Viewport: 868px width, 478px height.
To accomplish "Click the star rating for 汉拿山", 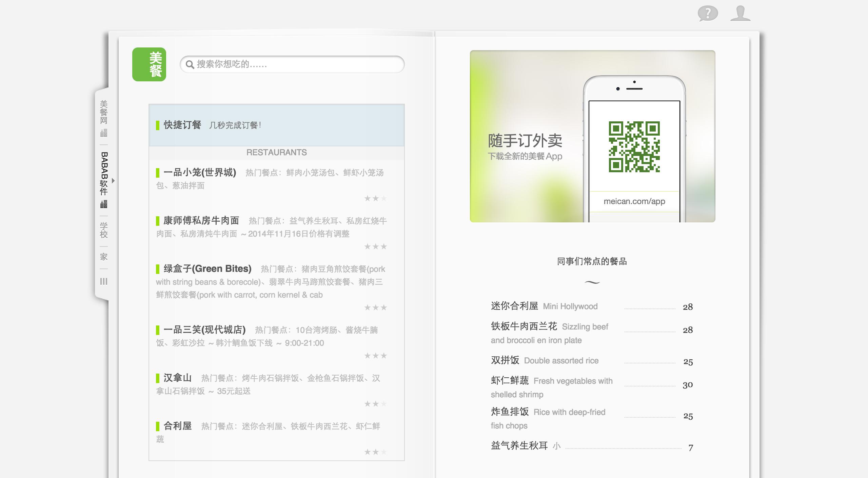I will coord(375,404).
